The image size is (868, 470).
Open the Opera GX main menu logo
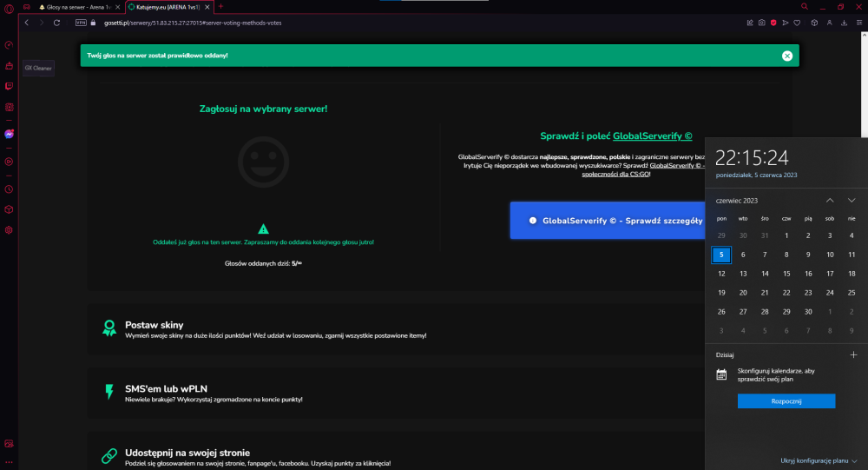(x=9, y=9)
